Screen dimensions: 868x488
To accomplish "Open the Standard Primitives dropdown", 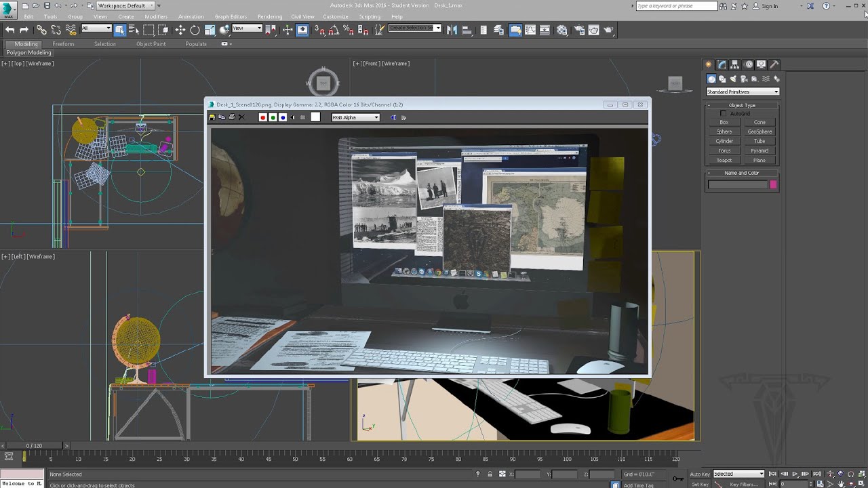I will pyautogui.click(x=743, y=91).
